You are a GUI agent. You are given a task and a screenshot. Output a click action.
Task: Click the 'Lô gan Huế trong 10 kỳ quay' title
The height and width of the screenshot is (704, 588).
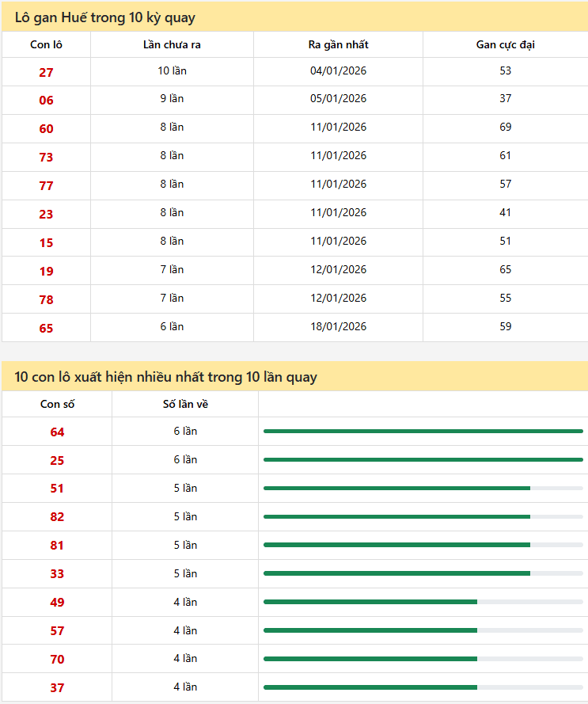click(105, 17)
